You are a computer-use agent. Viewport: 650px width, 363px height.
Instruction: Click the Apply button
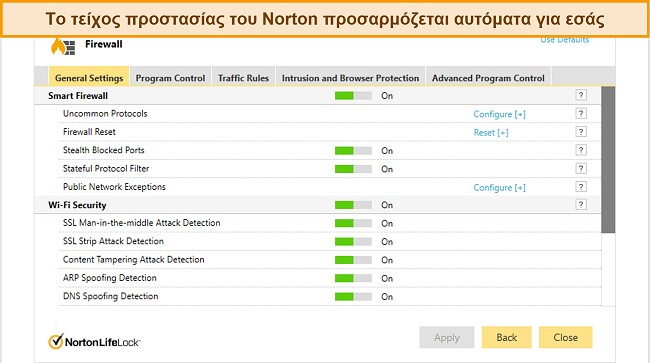pos(447,337)
